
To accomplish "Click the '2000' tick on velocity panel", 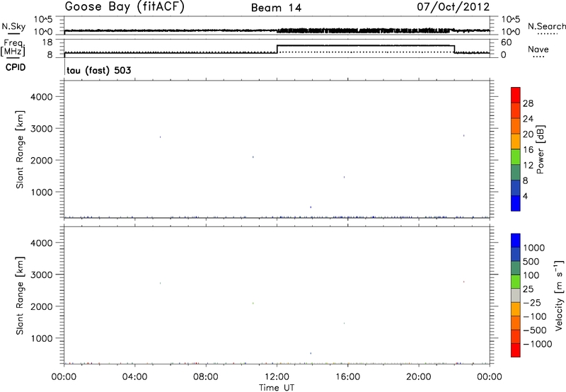I will [42, 306].
